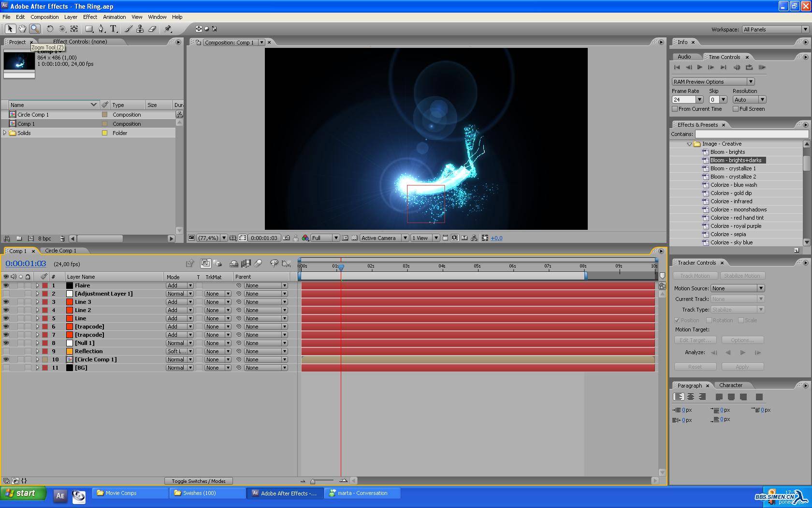Select the Zoom tool

[x=34, y=29]
